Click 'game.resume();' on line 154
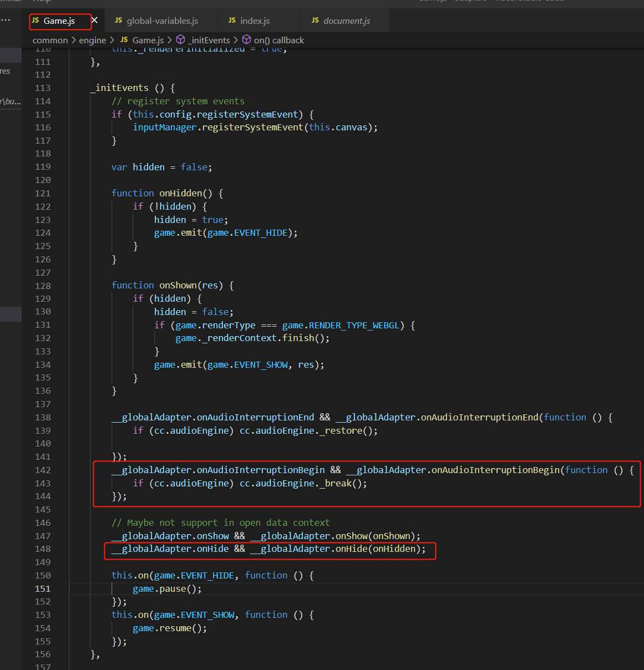 pyautogui.click(x=170, y=628)
